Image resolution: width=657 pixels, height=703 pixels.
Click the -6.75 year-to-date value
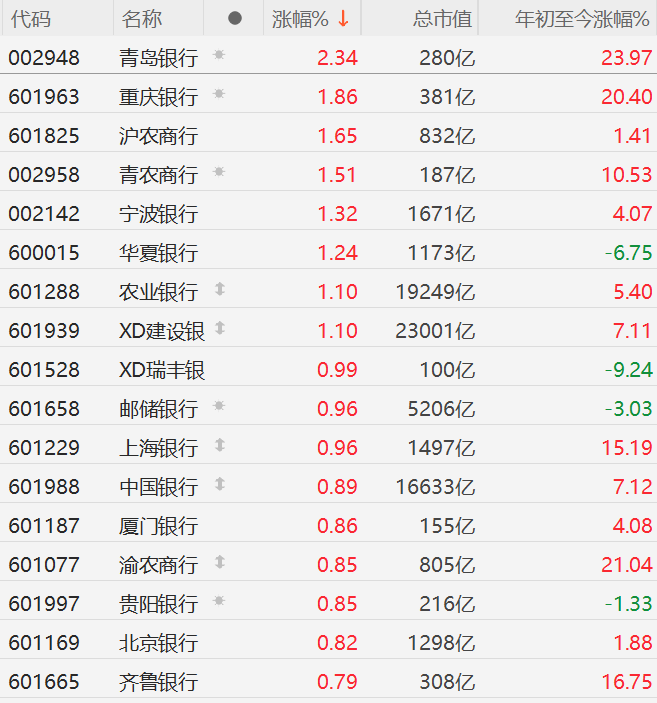[629, 253]
